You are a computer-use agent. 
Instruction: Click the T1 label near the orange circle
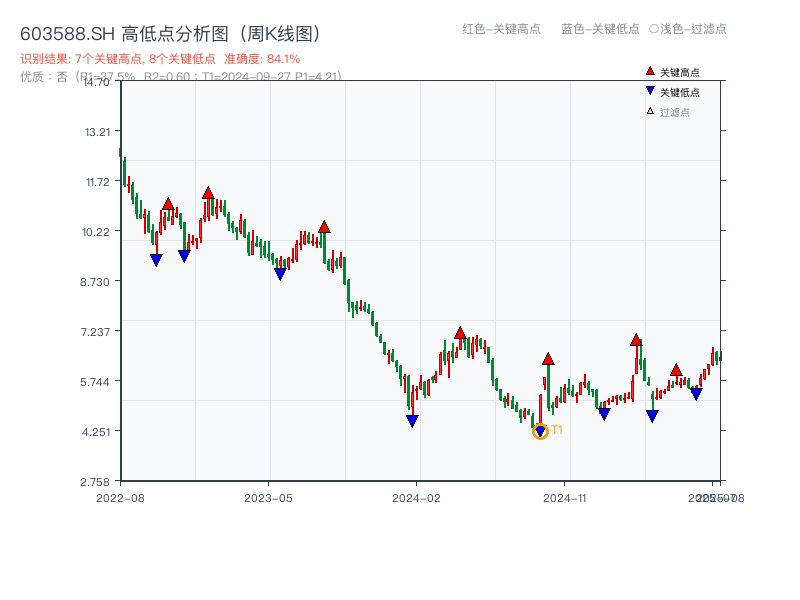coord(557,430)
